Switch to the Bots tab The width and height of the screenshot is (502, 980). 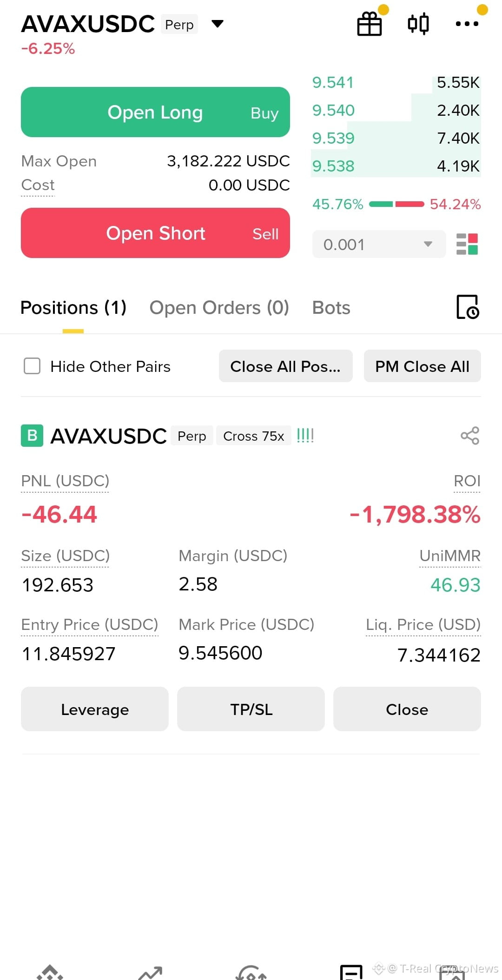coord(331,308)
